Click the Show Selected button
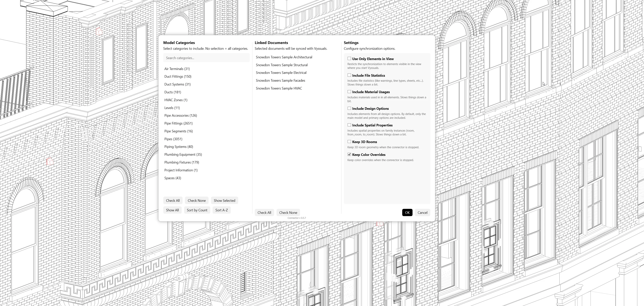Viewport: 644px width, 306px height. point(224,200)
